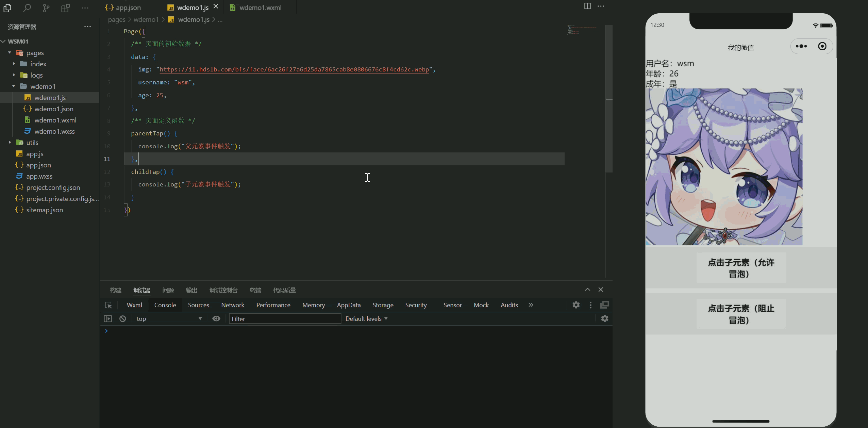Open the Default levels dropdown
The image size is (868, 428).
click(x=366, y=319)
